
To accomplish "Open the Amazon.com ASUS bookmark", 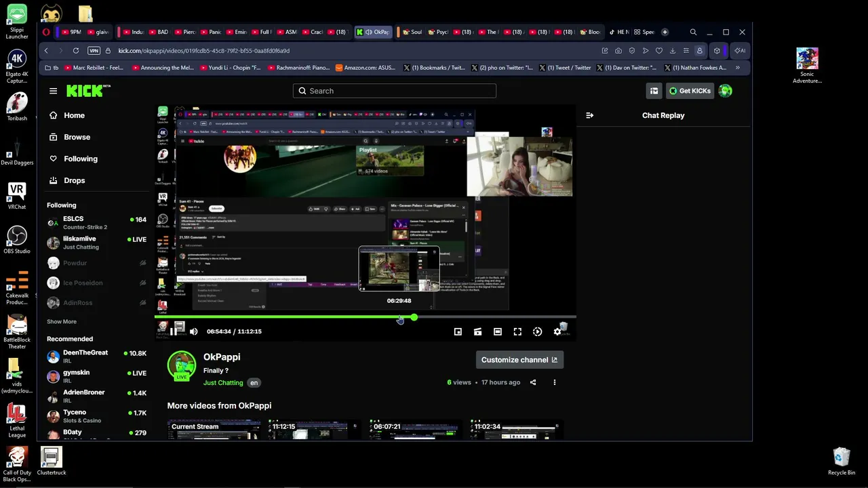I will point(366,68).
